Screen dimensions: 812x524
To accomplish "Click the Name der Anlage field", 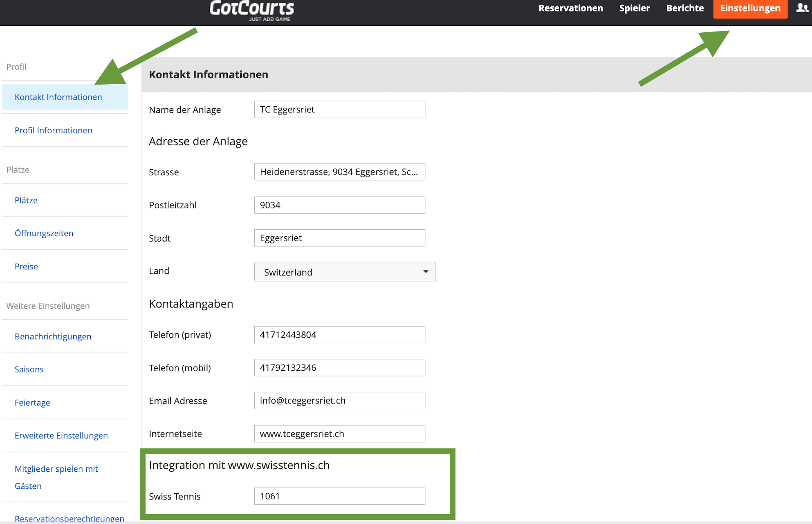I will (340, 110).
